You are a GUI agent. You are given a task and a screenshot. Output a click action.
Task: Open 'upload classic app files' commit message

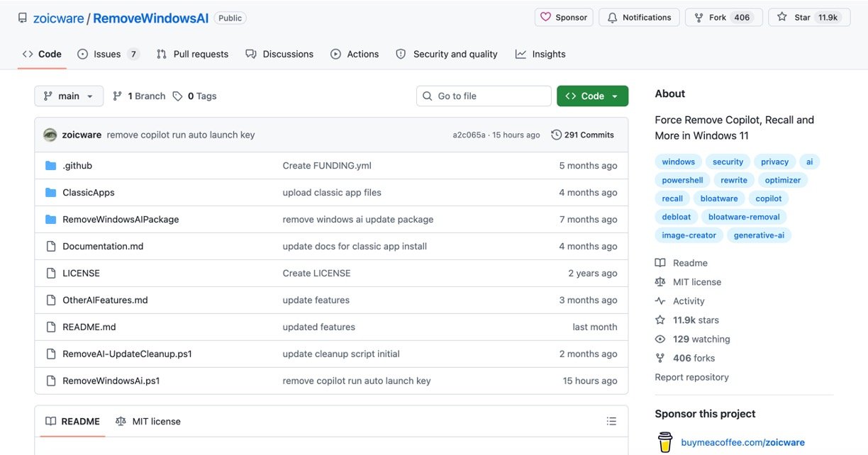332,193
